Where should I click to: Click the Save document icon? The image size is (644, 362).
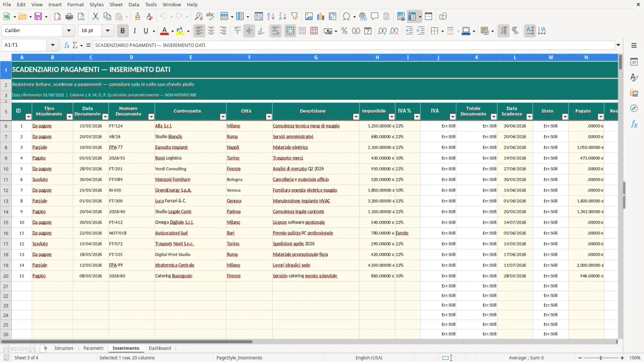[x=38, y=17]
